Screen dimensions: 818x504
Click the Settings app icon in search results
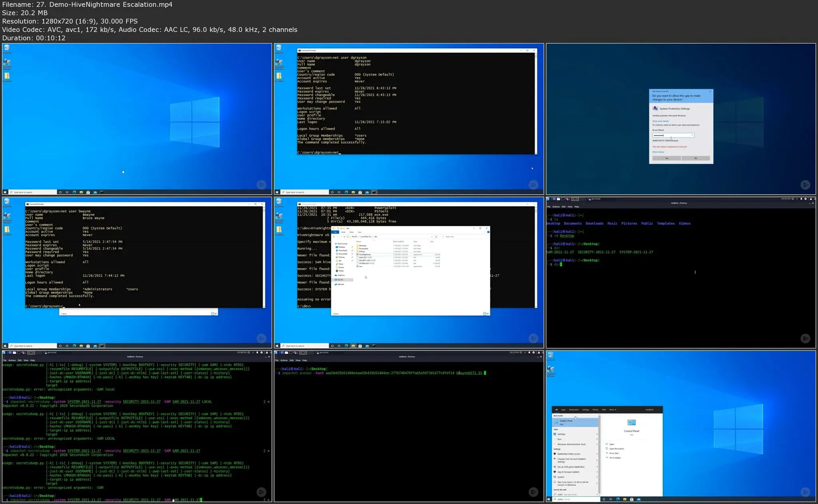pyautogui.click(x=555, y=434)
